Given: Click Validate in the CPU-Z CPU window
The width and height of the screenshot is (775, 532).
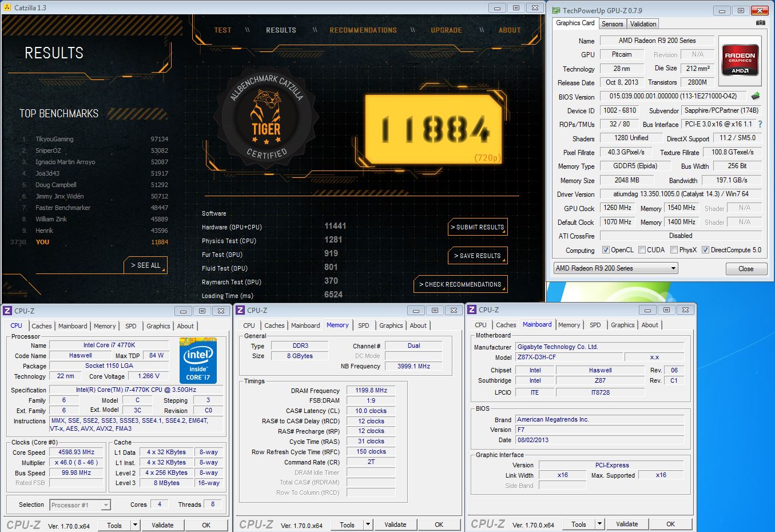Looking at the screenshot, I should (x=162, y=525).
